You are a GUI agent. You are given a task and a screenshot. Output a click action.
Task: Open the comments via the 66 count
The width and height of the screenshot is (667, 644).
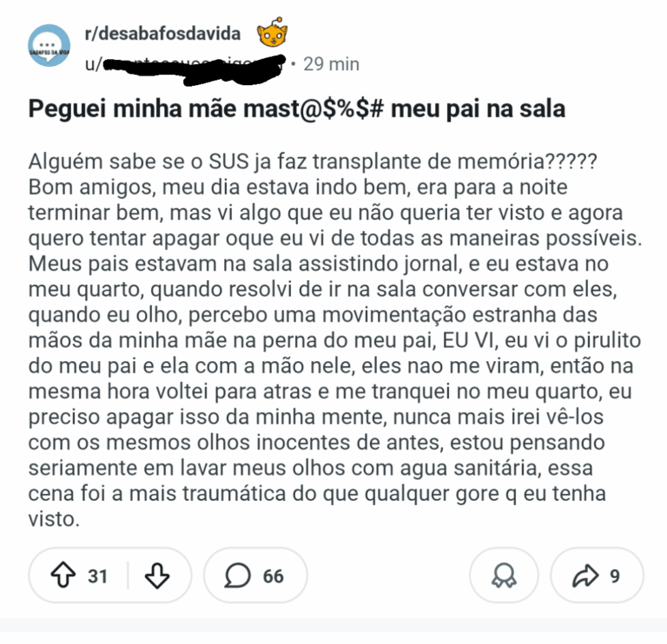[x=274, y=575]
